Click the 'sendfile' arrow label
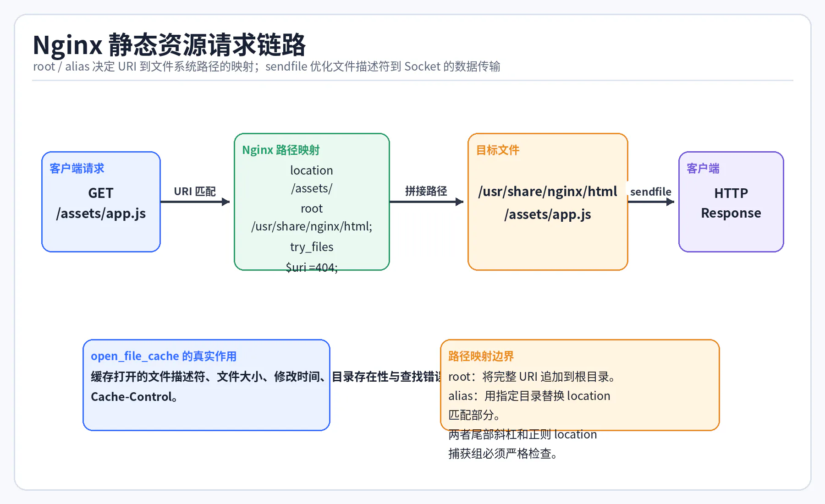 [651, 192]
